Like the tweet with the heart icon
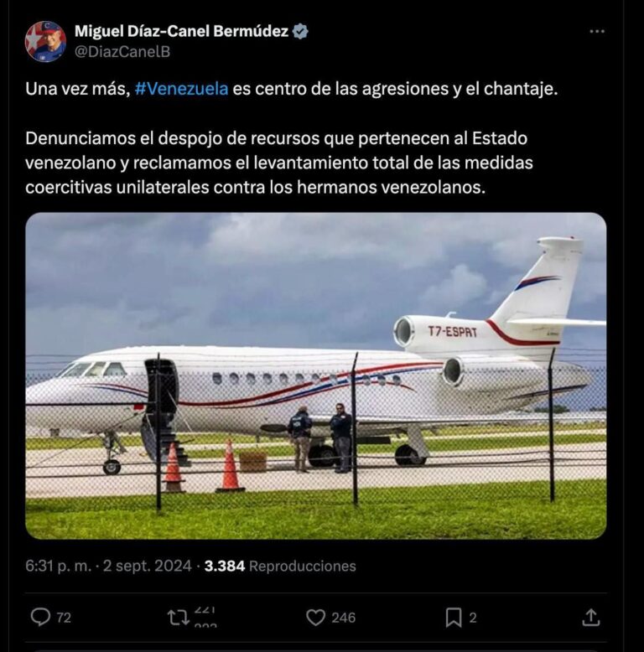 (x=315, y=618)
